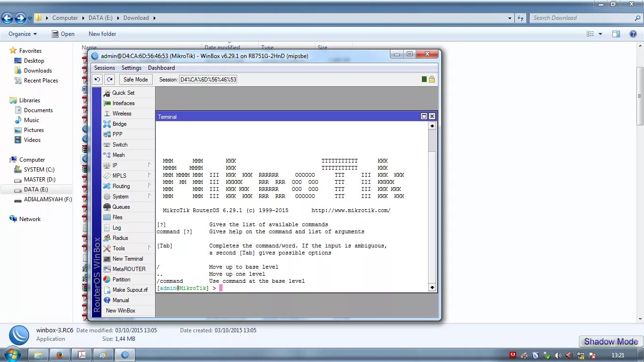Viewport: 644px width, 362px height.
Task: Open the Interfaces menu item
Action: 128,103
